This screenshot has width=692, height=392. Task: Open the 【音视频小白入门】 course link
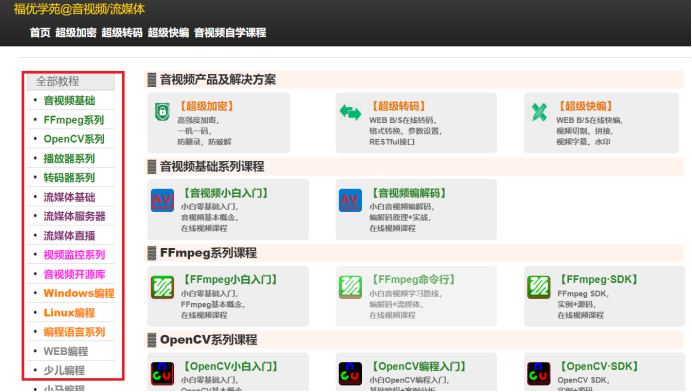(226, 193)
